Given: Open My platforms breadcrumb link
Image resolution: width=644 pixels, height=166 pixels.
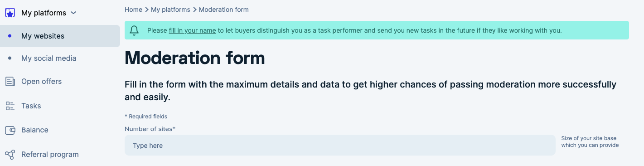Looking at the screenshot, I should pos(170,9).
